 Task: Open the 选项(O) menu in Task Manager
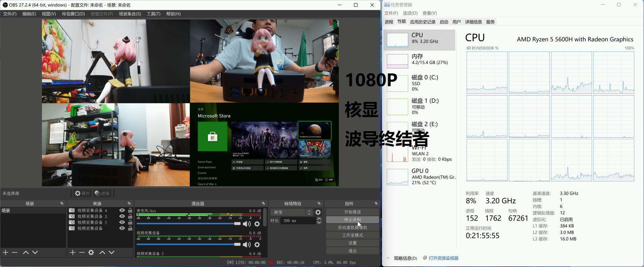tap(410, 13)
